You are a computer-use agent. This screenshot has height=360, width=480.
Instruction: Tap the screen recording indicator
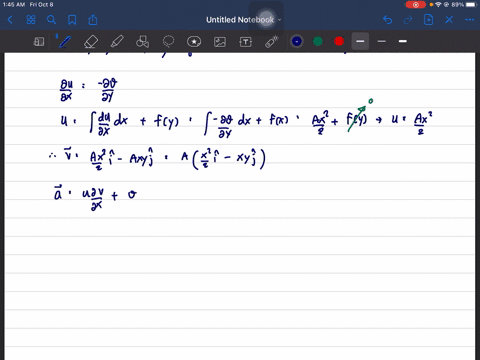[416, 5]
